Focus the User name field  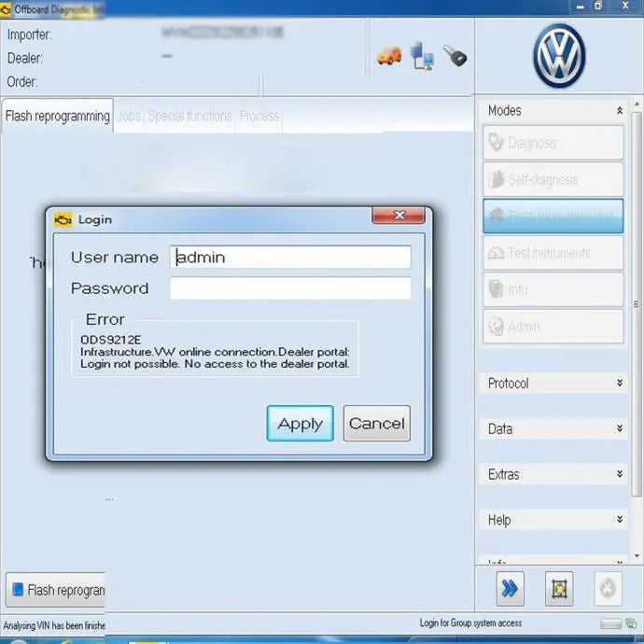pos(290,257)
